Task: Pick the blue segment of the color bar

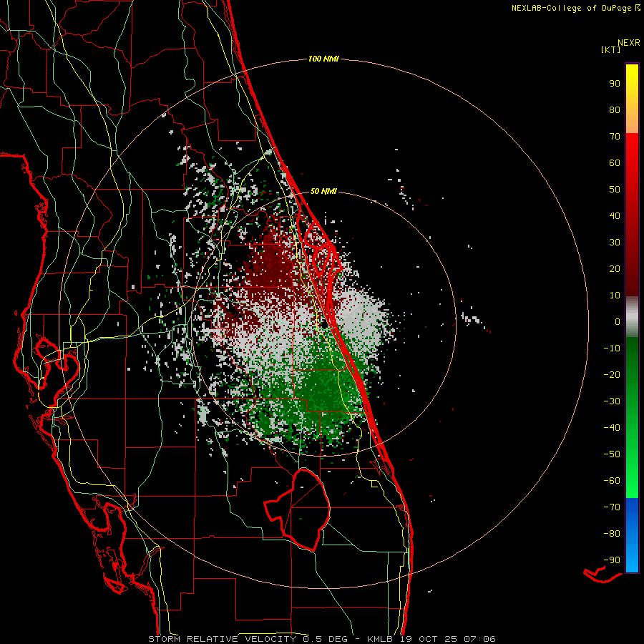Action: tap(632, 535)
